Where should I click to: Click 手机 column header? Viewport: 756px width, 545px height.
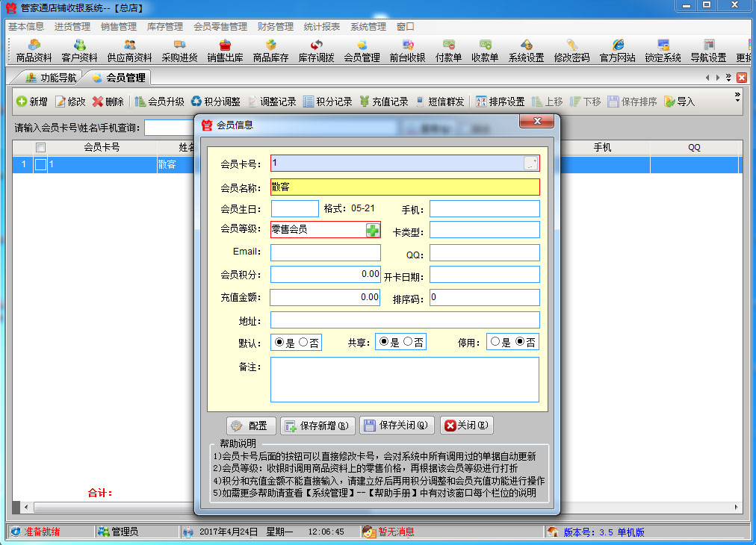(x=602, y=148)
